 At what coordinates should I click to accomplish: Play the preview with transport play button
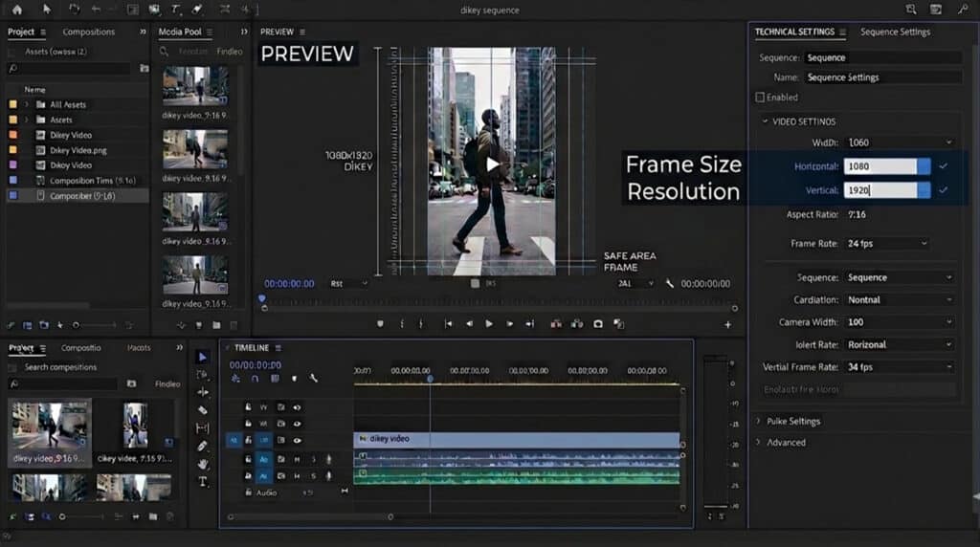489,324
